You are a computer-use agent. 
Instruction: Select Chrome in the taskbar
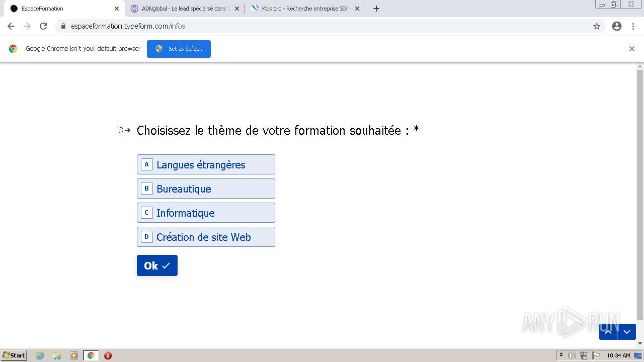[91, 355]
